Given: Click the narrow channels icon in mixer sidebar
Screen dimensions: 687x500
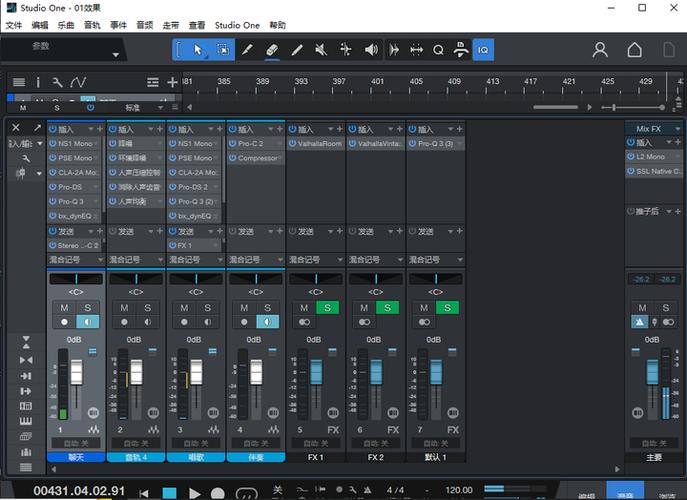Looking at the screenshot, I should point(26,360).
